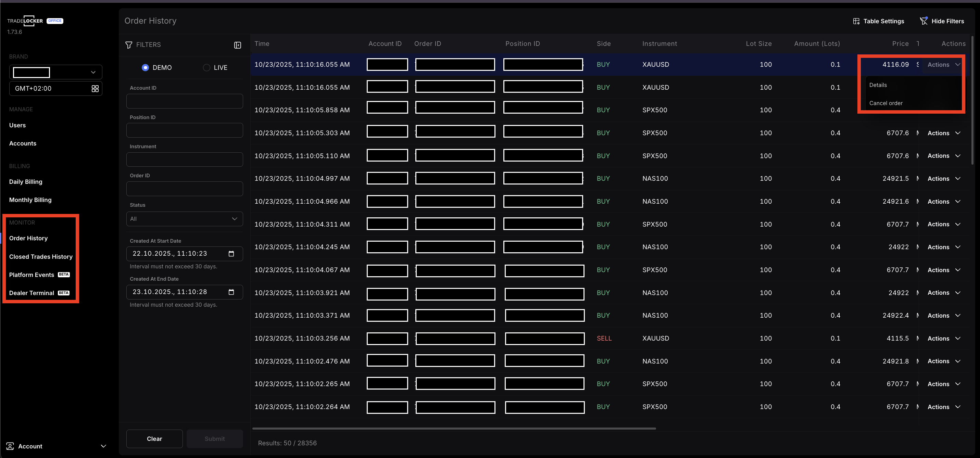Select the LIVE radio button
This screenshot has height=458, width=980.
tap(206, 67)
